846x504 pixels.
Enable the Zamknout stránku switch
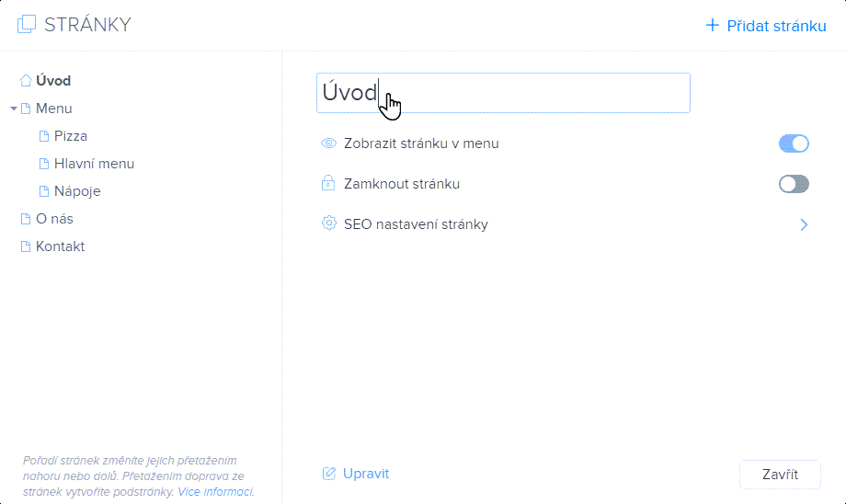794,184
